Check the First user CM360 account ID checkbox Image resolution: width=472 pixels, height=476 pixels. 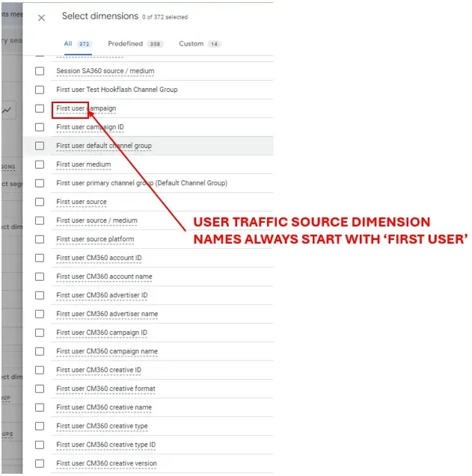coord(40,258)
